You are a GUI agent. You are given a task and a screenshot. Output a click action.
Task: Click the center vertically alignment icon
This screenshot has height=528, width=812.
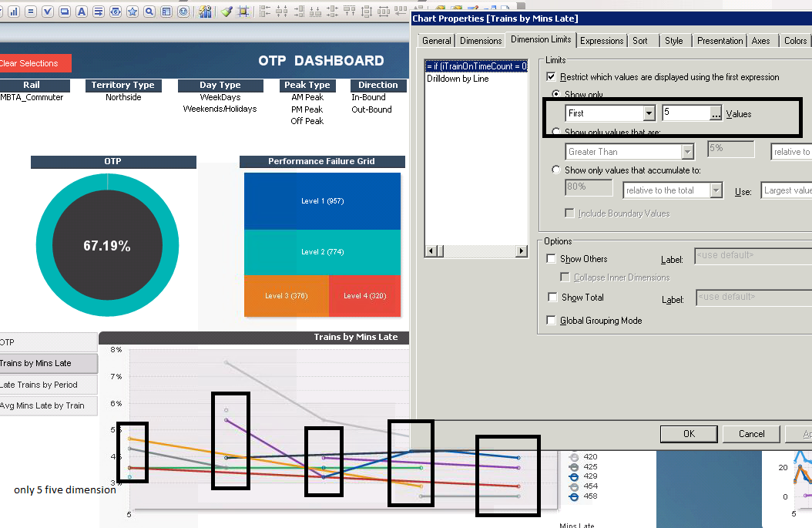(333, 12)
